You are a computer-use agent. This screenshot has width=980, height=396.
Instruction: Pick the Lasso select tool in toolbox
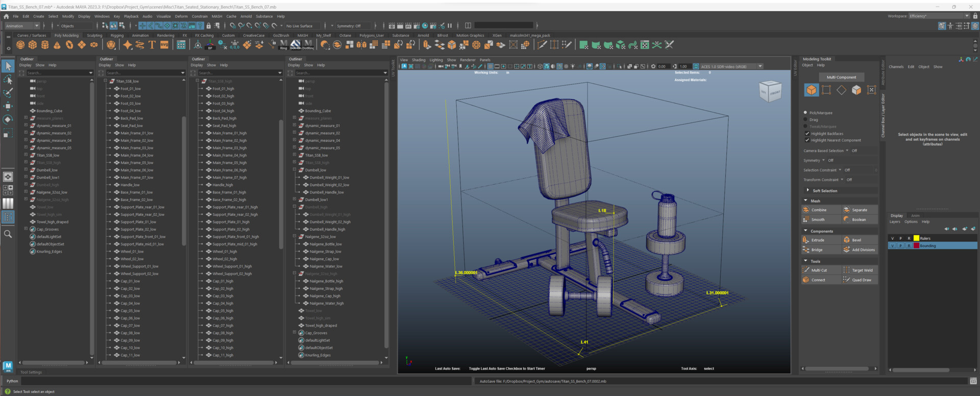(x=8, y=80)
